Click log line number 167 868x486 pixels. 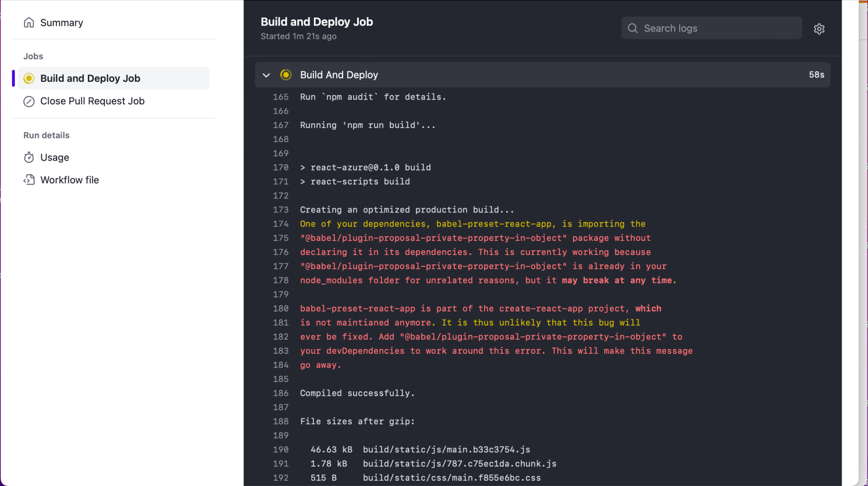click(x=280, y=125)
